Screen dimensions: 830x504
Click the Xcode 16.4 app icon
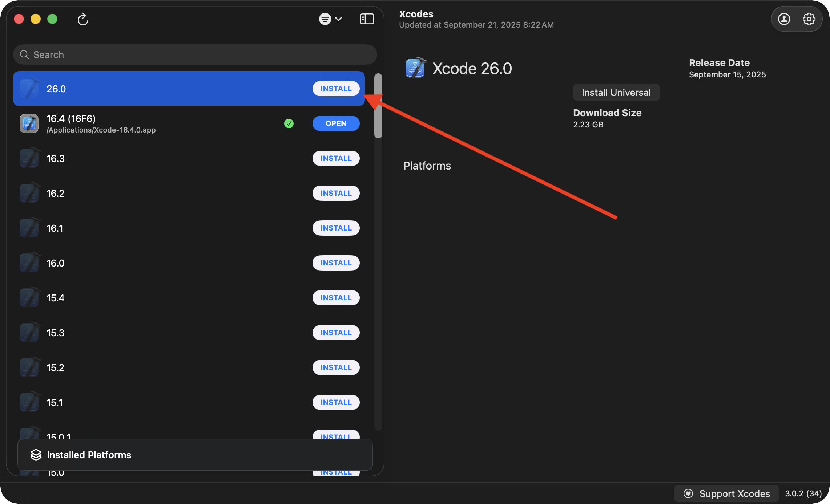point(29,123)
